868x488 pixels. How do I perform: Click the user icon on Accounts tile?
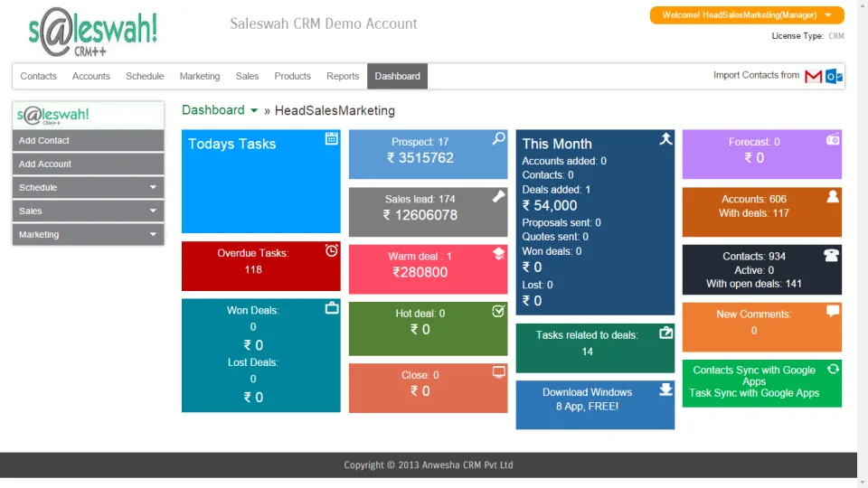pos(833,196)
